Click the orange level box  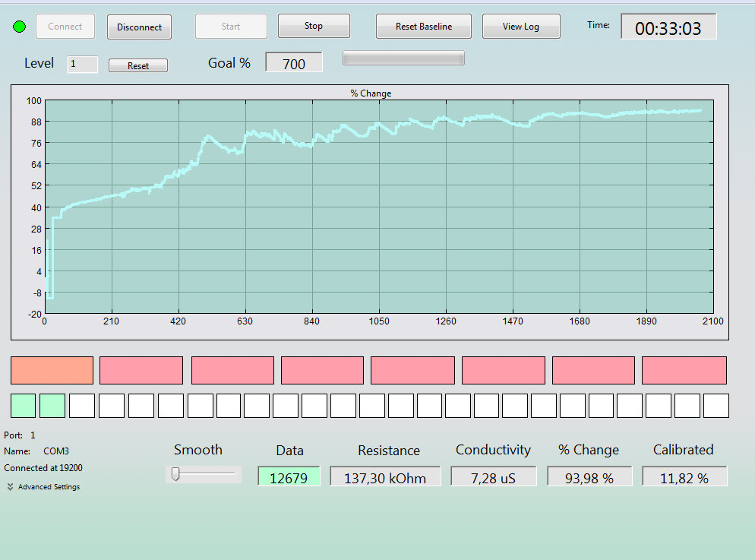tap(52, 370)
